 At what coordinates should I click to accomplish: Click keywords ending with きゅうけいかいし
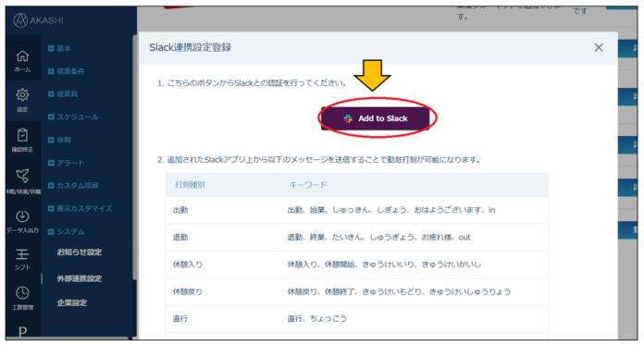(x=384, y=265)
